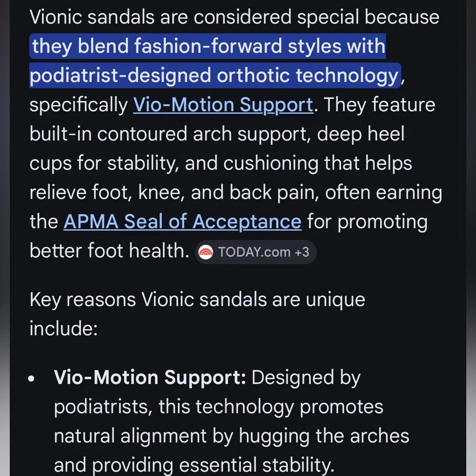Screen dimensions: 476x476
Task: Click highlighted phrase 'podiatrist-designed orthotic technology'
Action: pos(214,75)
